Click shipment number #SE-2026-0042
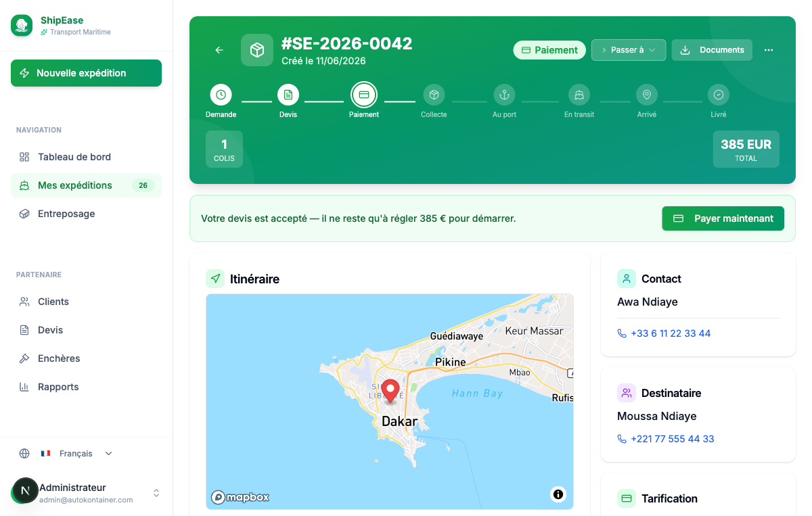812x516 pixels. tap(347, 43)
